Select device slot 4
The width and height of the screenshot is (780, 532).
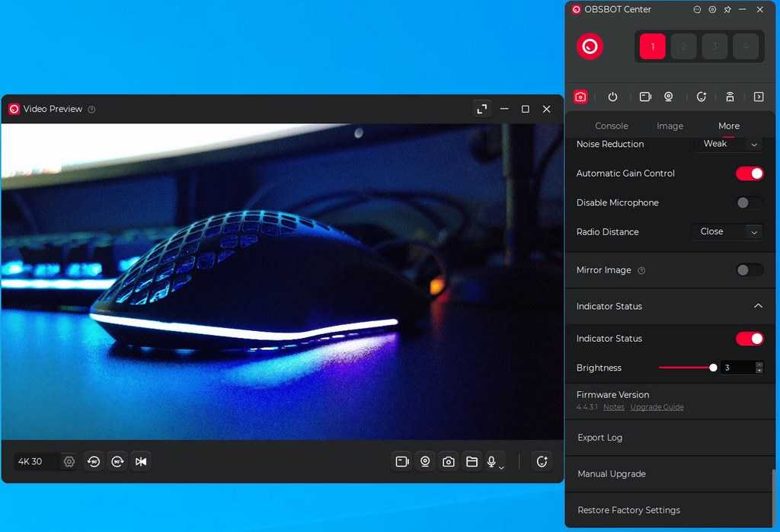[x=746, y=46]
